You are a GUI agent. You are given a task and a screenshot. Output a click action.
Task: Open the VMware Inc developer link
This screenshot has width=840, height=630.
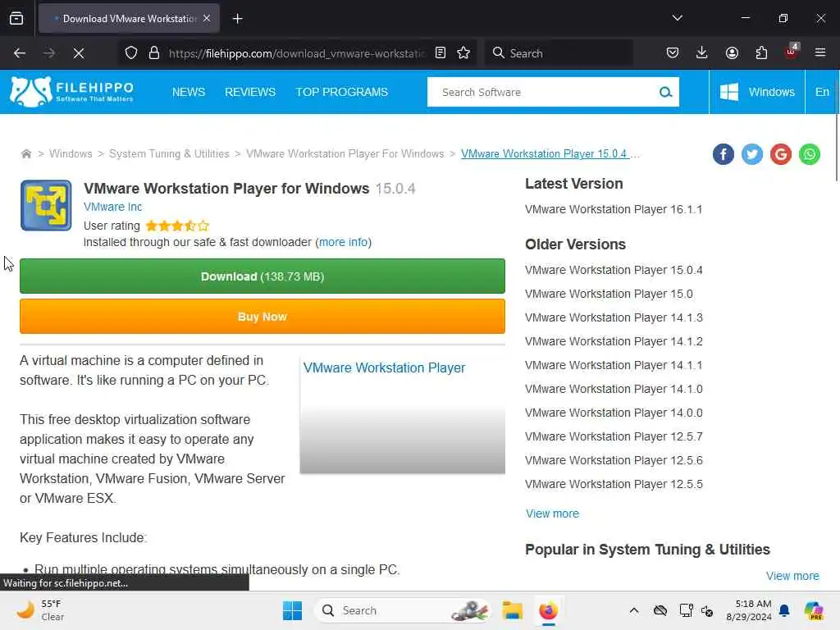pyautogui.click(x=112, y=207)
